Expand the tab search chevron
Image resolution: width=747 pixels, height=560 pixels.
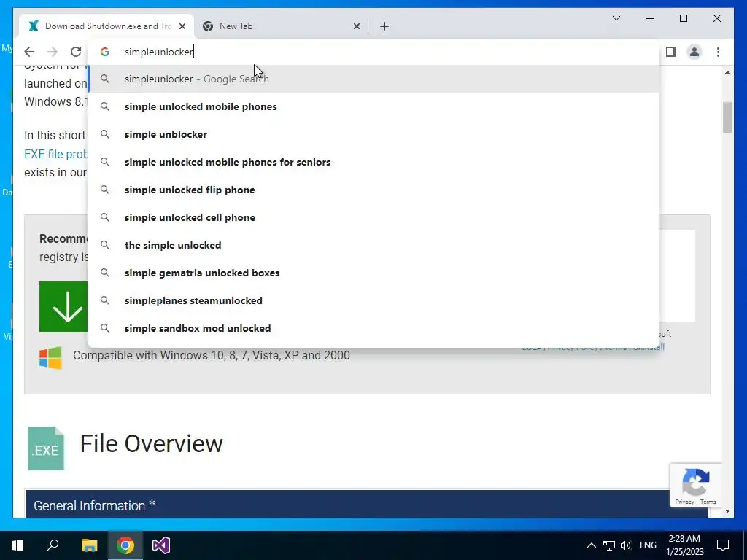pos(616,18)
